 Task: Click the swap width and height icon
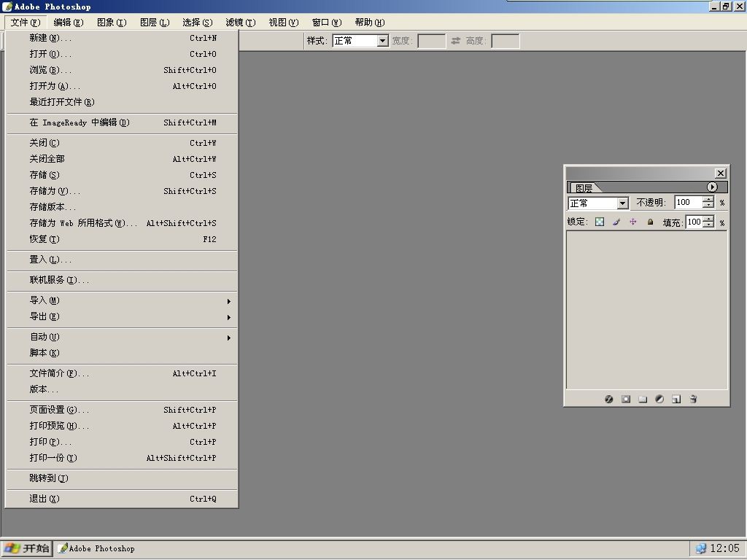[455, 41]
